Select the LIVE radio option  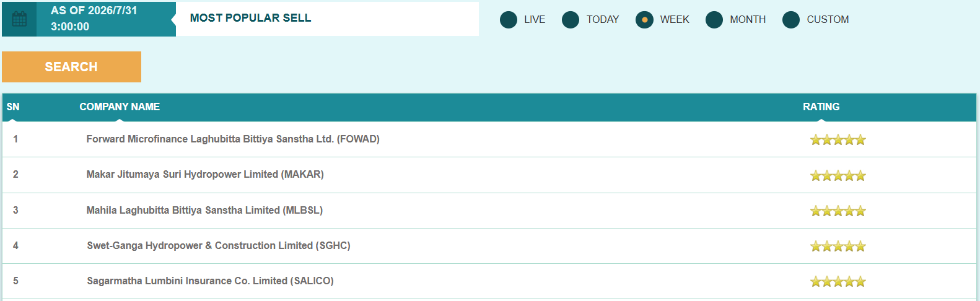509,20
